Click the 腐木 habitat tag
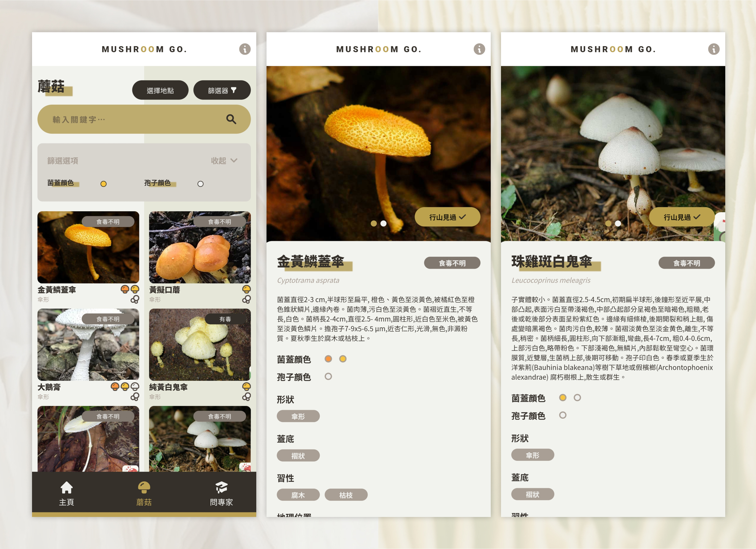Screen dimensions: 756x549 tap(298, 495)
